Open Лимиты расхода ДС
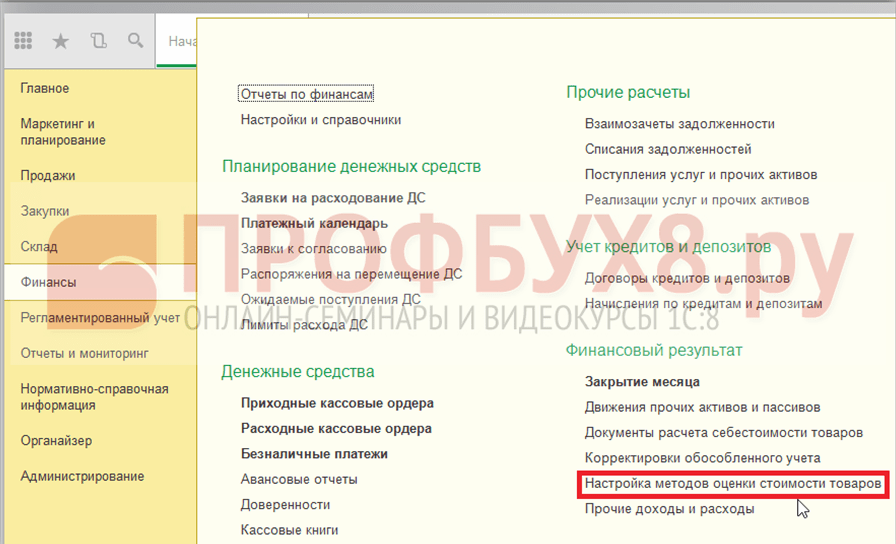 304,325
